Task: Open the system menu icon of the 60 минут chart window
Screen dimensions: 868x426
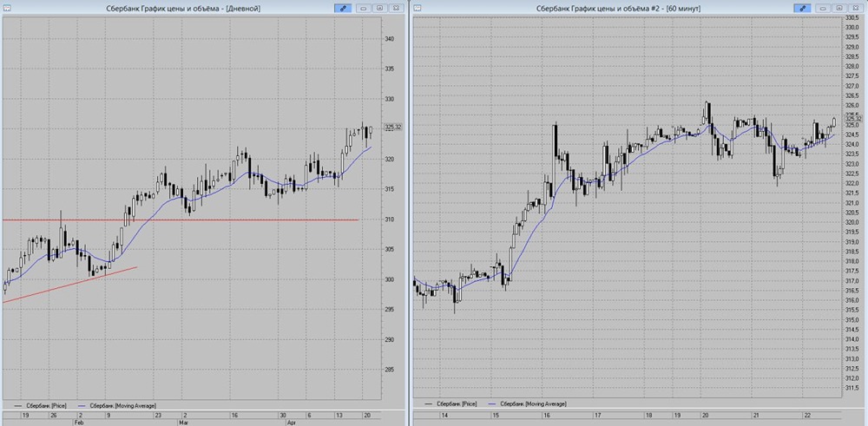Action: point(418,8)
